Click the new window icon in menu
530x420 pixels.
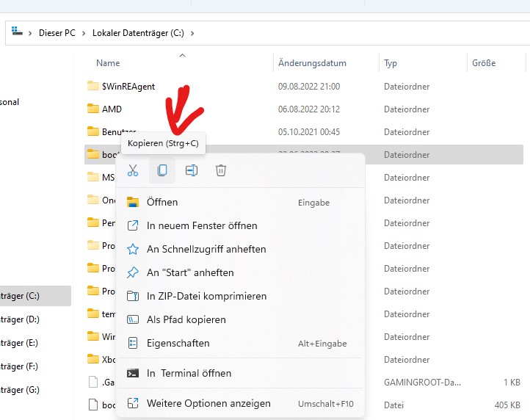pyautogui.click(x=133, y=225)
